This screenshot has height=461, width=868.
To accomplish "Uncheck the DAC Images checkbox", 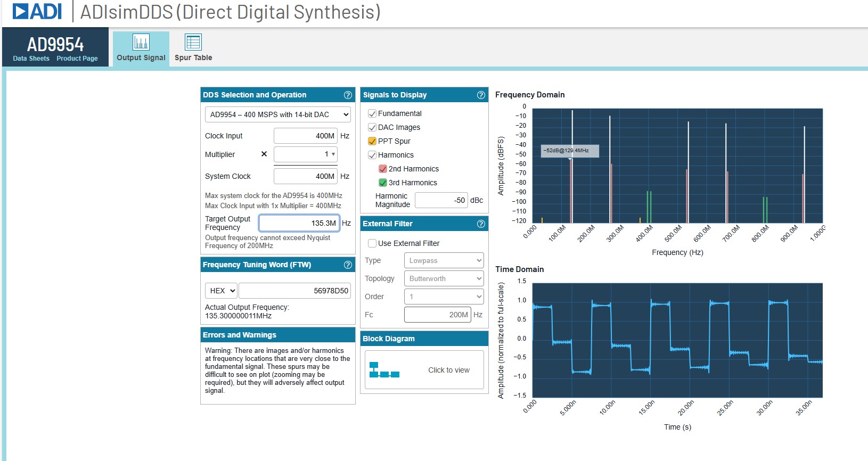I will [x=372, y=128].
